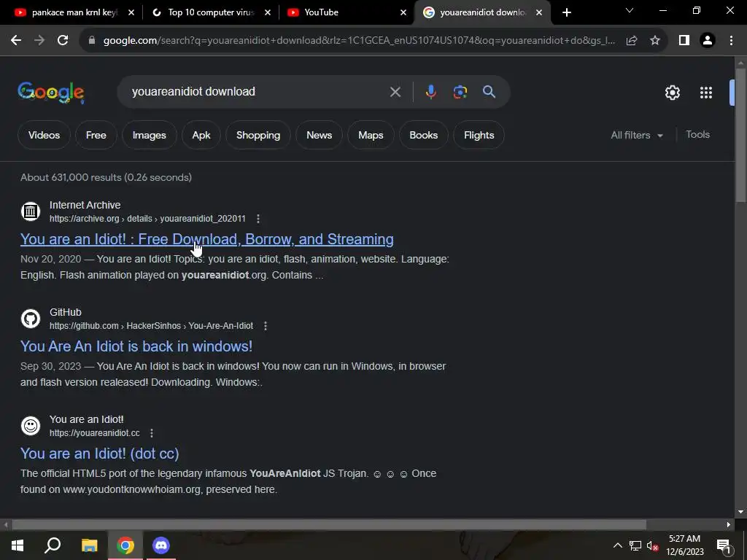The height and width of the screenshot is (560, 747).
Task: Show hidden system tray icons
Action: pyautogui.click(x=617, y=545)
